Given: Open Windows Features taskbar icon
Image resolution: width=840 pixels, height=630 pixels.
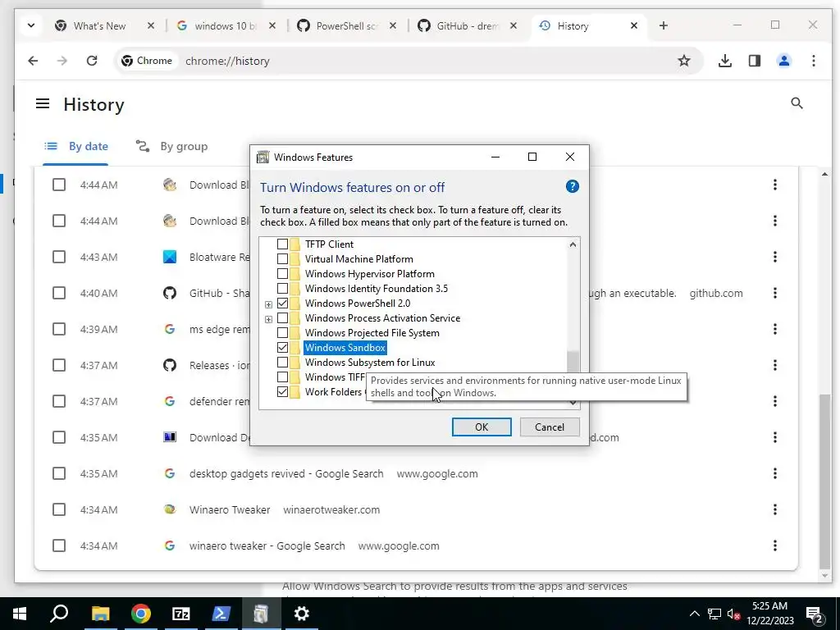Looking at the screenshot, I should coord(261,614).
